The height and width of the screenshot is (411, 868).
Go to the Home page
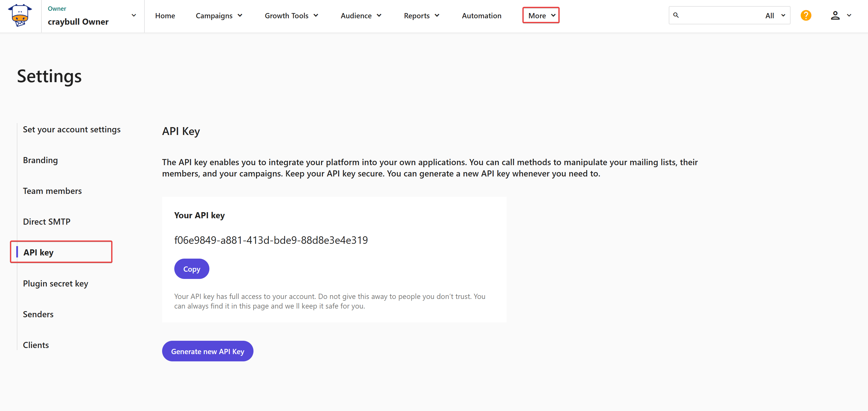(165, 15)
